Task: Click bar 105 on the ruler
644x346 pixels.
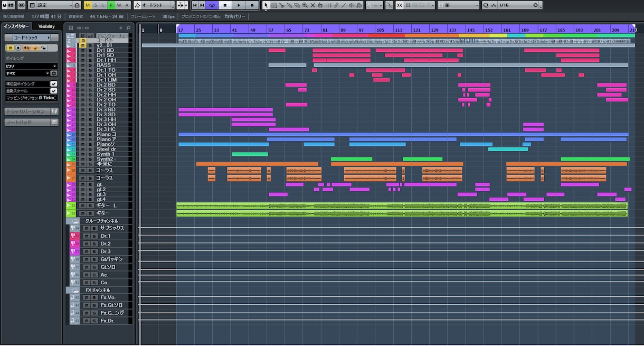Action: (380, 30)
